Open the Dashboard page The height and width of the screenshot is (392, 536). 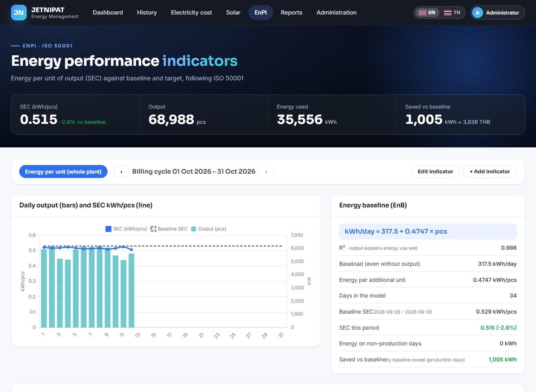tap(108, 13)
